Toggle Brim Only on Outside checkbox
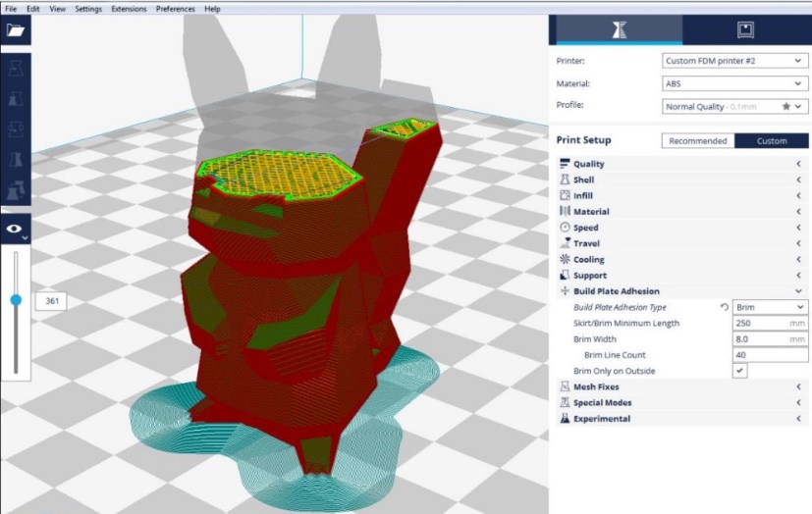The image size is (812, 514). (x=740, y=371)
